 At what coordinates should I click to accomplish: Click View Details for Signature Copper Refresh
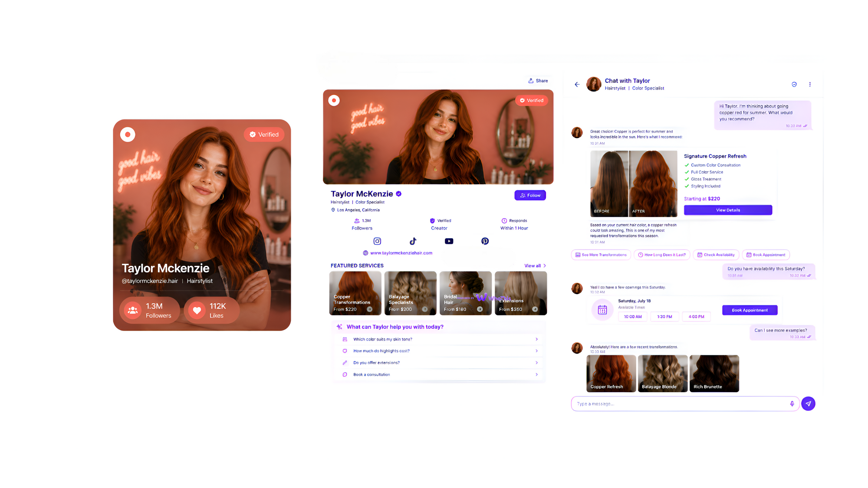728,210
